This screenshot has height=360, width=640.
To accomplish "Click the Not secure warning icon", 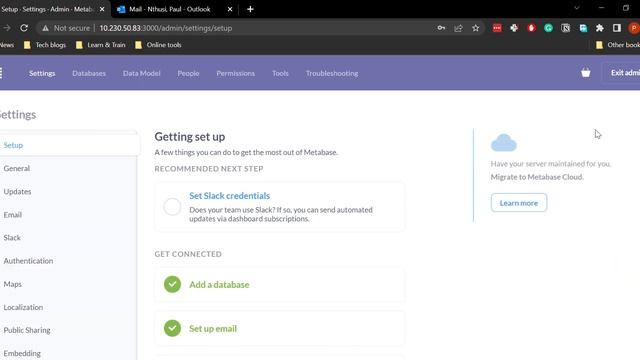I will (x=45, y=28).
